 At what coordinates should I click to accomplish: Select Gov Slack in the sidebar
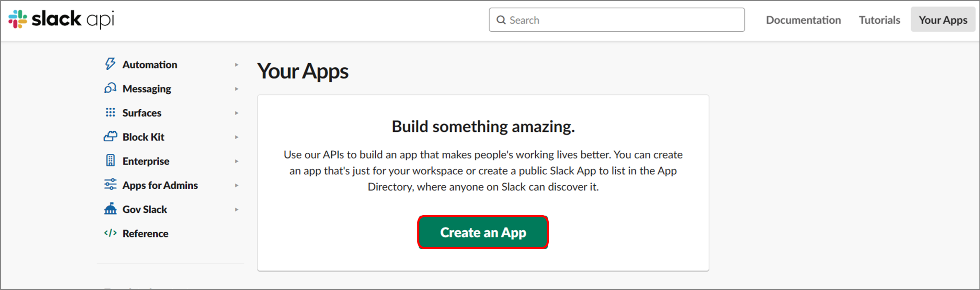[x=145, y=209]
